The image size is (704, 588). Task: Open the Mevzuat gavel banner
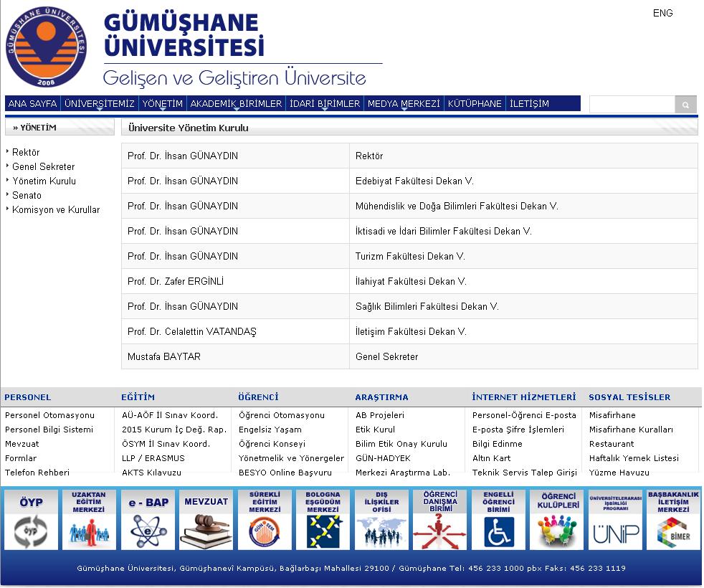(206, 520)
